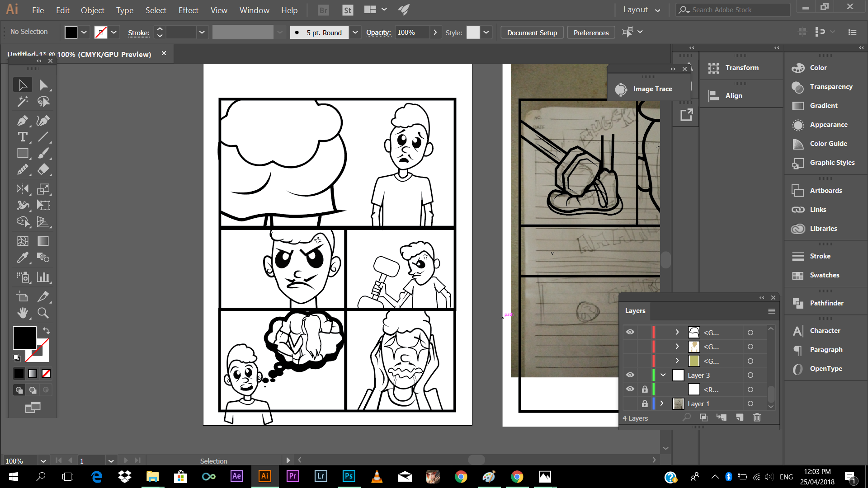Toggle visibility of Layer 3
868x488 pixels.
(x=630, y=375)
